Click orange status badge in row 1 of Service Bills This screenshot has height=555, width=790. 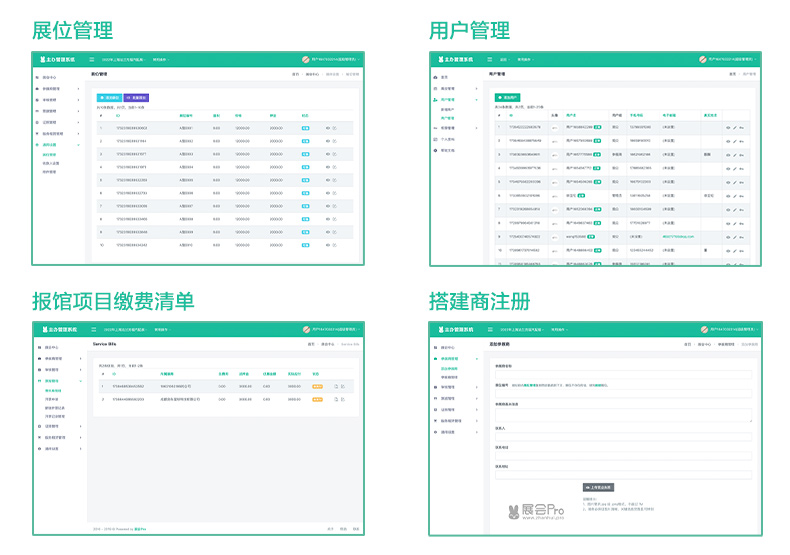coord(317,386)
